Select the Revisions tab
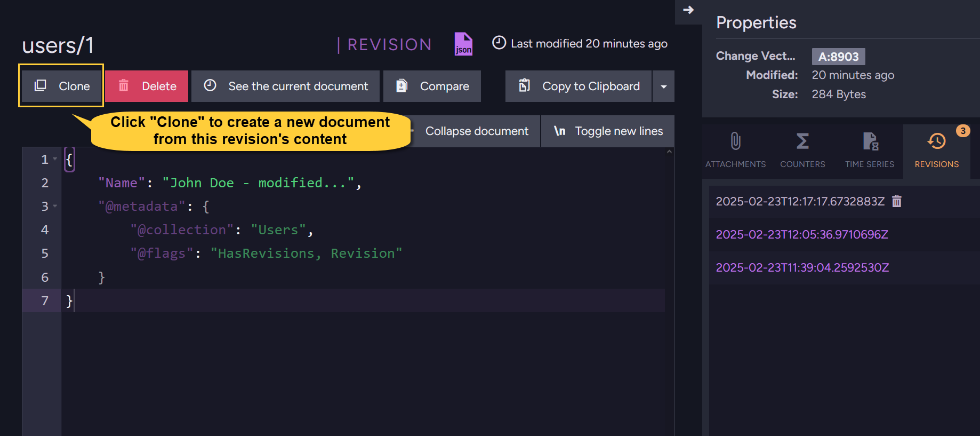This screenshot has width=980, height=436. tap(937, 150)
